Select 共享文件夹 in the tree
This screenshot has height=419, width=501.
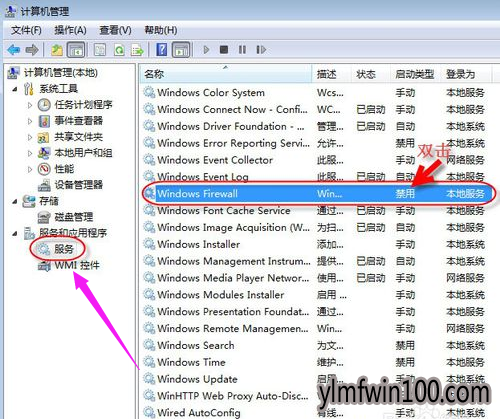click(x=78, y=137)
